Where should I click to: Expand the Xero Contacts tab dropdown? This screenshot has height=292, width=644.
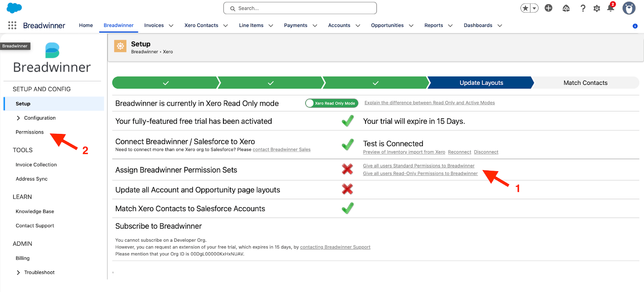[x=225, y=25]
